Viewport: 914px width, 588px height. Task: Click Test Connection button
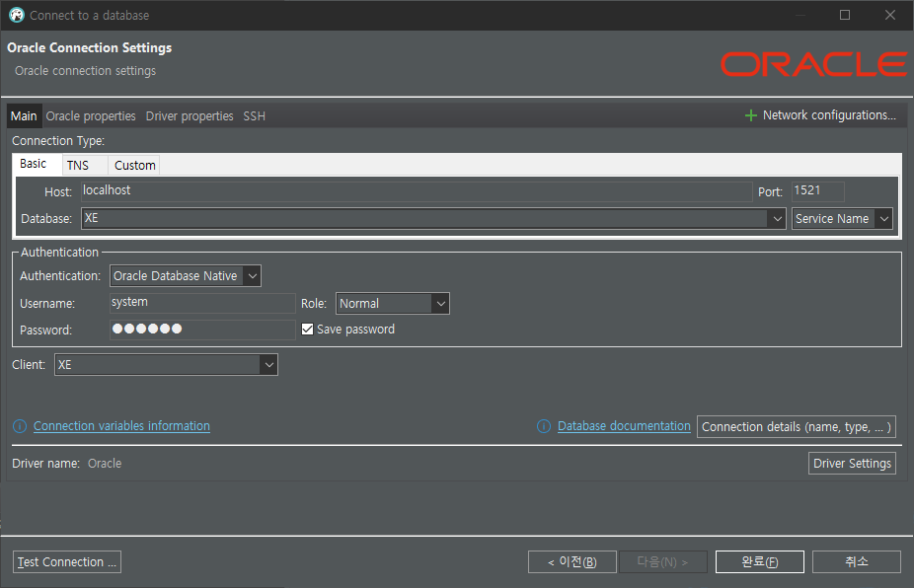pos(67,561)
